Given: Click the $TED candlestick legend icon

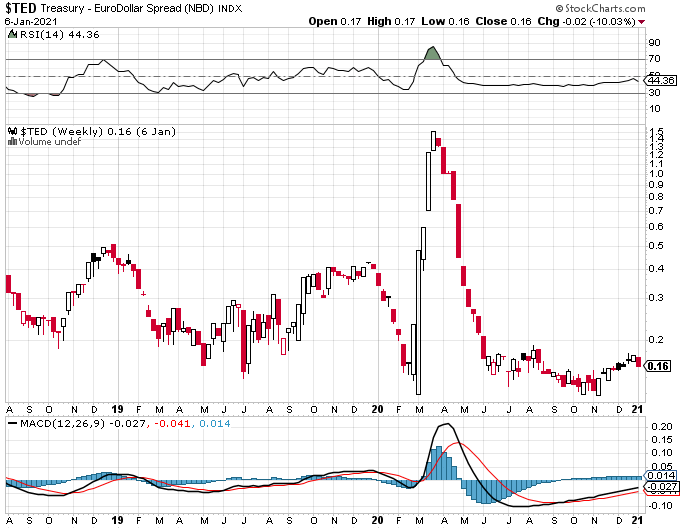Looking at the screenshot, I should [x=11, y=130].
